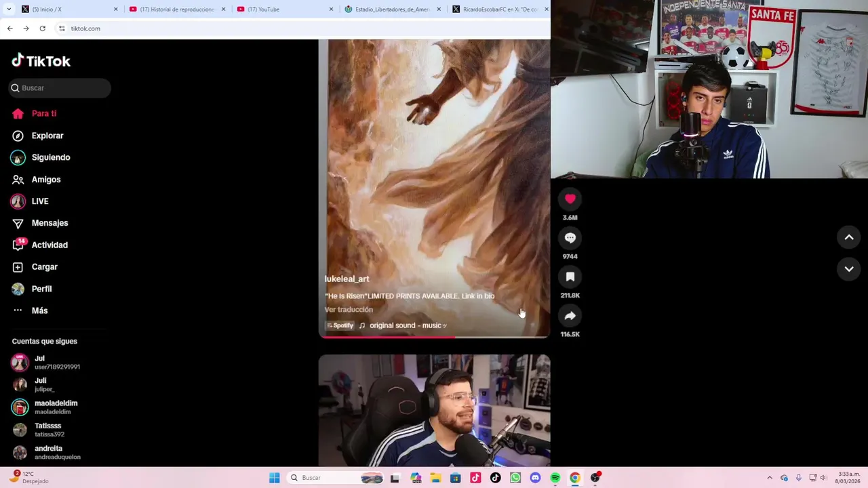Open the Windows Start menu
The width and height of the screenshot is (868, 488).
274,478
